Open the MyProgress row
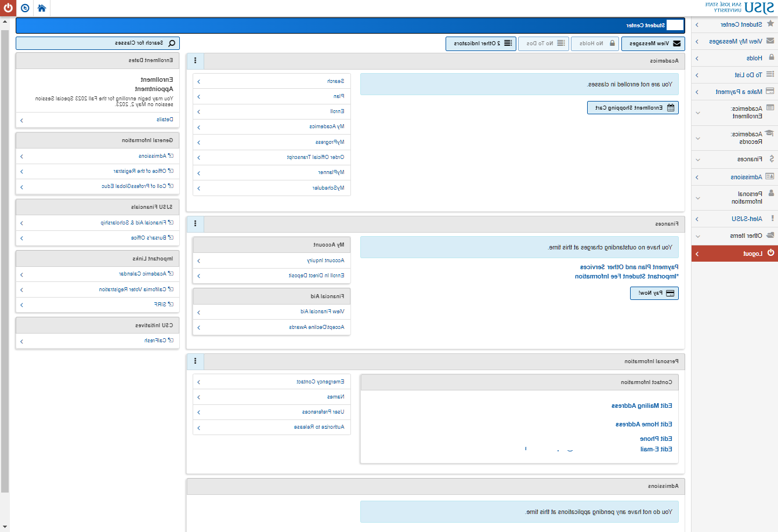 (x=272, y=142)
